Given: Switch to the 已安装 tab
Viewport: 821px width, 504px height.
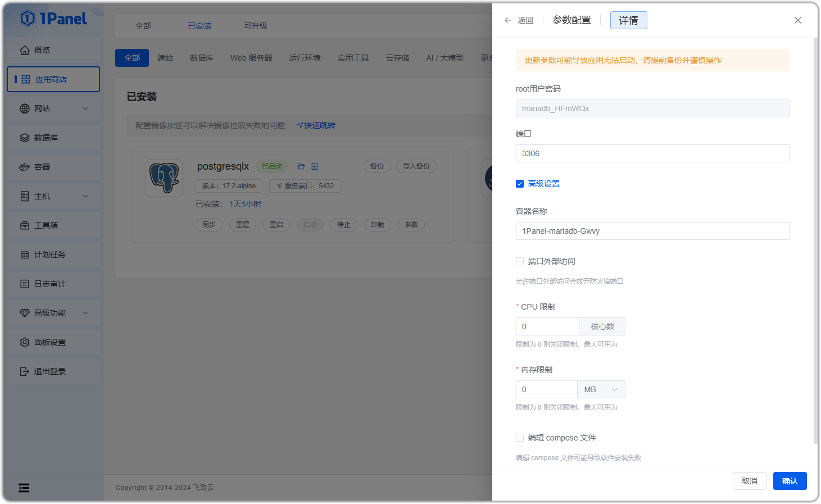Looking at the screenshot, I should click(199, 26).
